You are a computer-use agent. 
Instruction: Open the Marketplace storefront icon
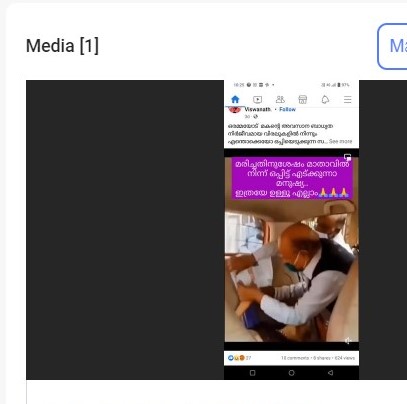[303, 99]
